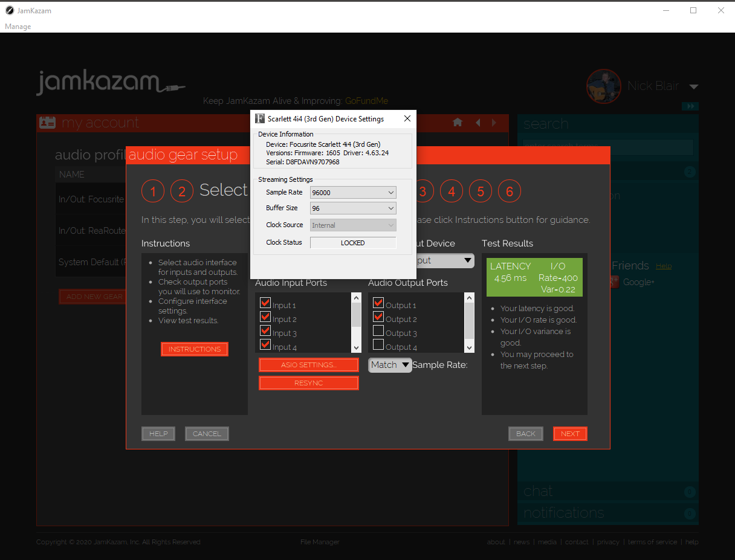
Task: Uncheck the Output 2 checkbox
Action: [x=378, y=317]
